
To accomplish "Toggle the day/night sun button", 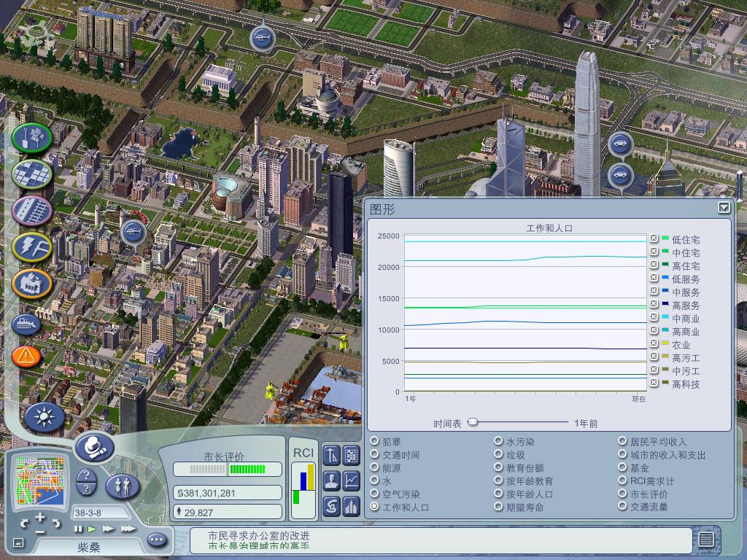I will tap(44, 418).
